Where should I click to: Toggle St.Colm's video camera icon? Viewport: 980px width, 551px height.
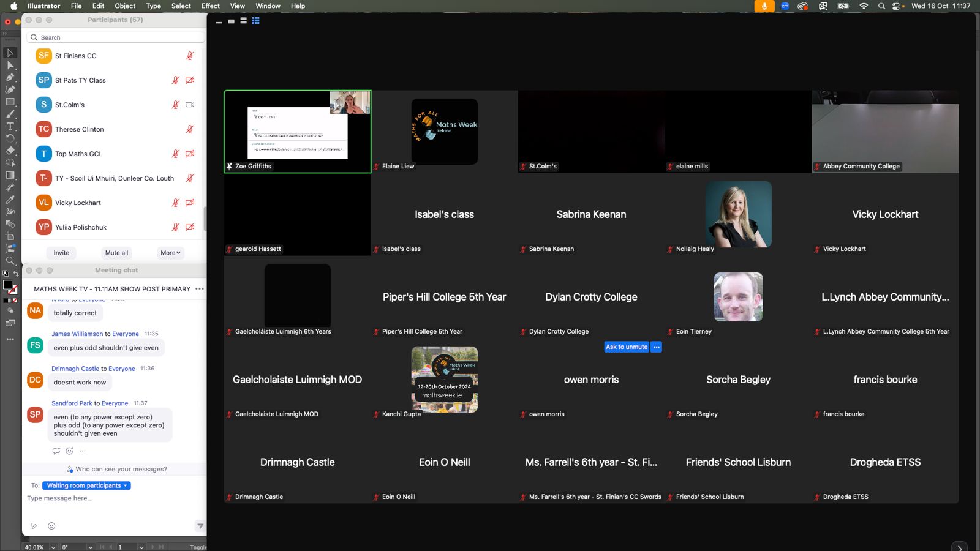pos(190,105)
